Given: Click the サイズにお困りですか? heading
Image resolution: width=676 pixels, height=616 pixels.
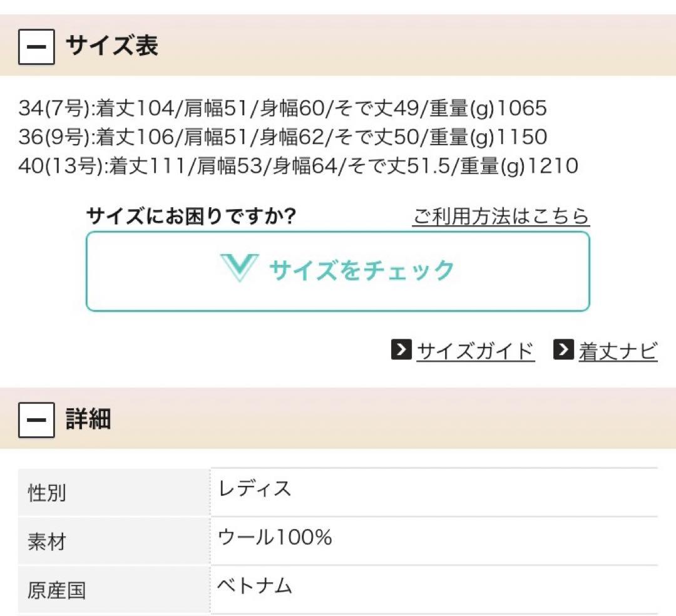Looking at the screenshot, I should tap(192, 216).
